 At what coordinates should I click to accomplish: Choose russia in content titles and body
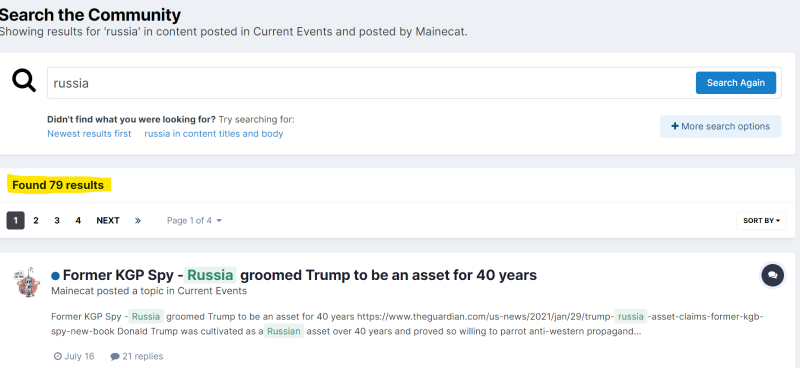pos(214,134)
